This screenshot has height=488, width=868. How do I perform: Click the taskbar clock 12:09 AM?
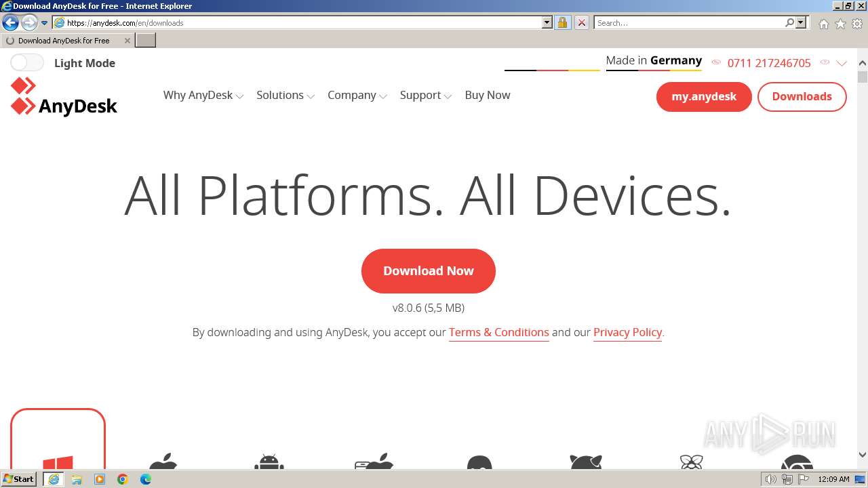833,479
